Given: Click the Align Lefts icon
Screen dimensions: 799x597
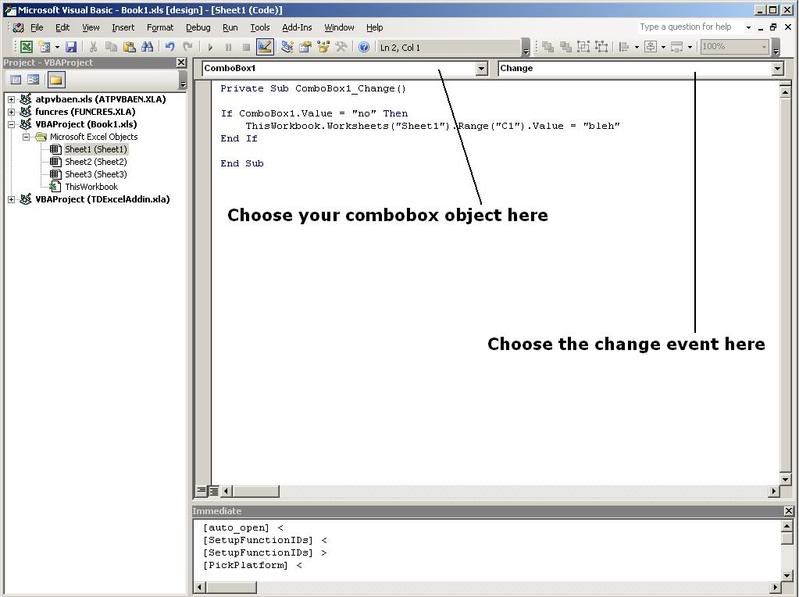Looking at the screenshot, I should 624,47.
